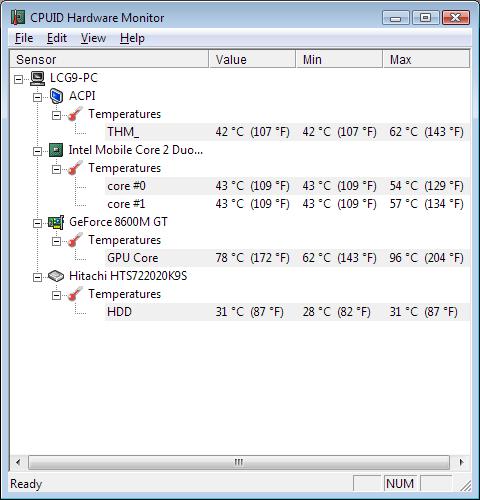Click GPU Core min value 62 °C
Screen dimensions: 480x500
[x=339, y=258]
